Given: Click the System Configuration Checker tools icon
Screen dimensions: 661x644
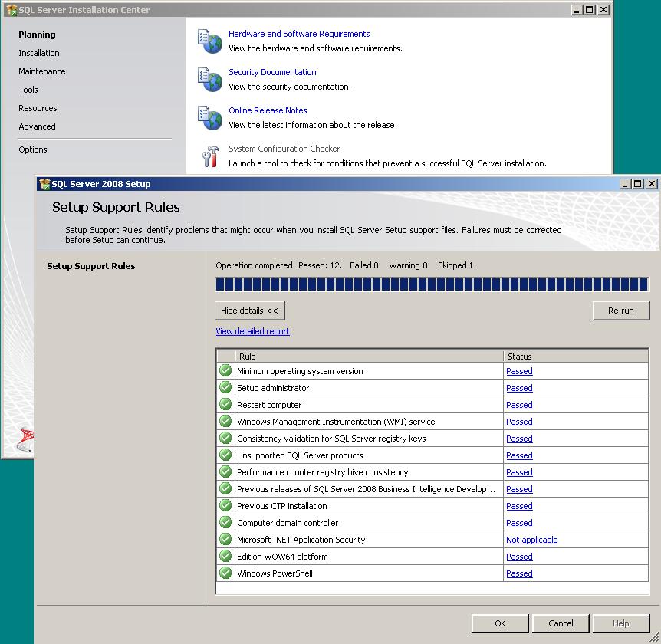Looking at the screenshot, I should tap(211, 157).
